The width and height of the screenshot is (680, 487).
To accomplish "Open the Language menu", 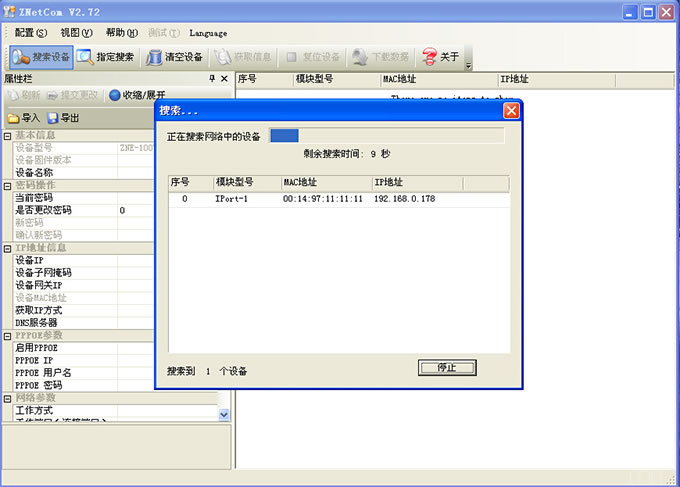I will [207, 33].
